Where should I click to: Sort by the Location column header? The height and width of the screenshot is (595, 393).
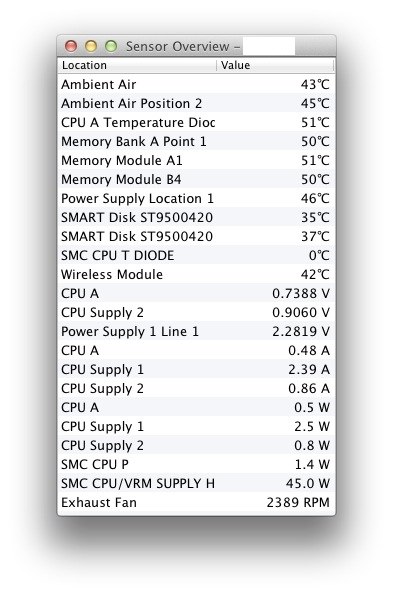[137, 65]
